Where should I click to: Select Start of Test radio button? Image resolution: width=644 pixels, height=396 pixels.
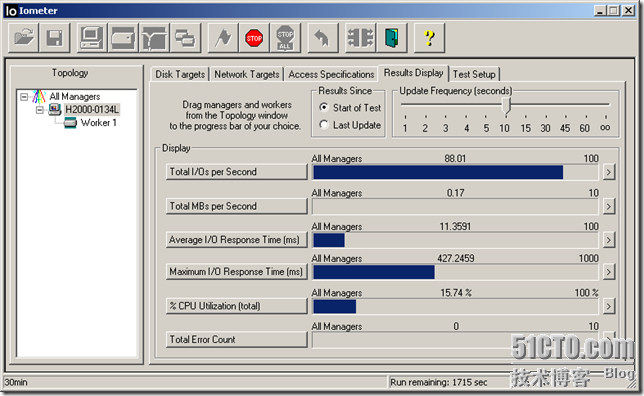coord(324,107)
